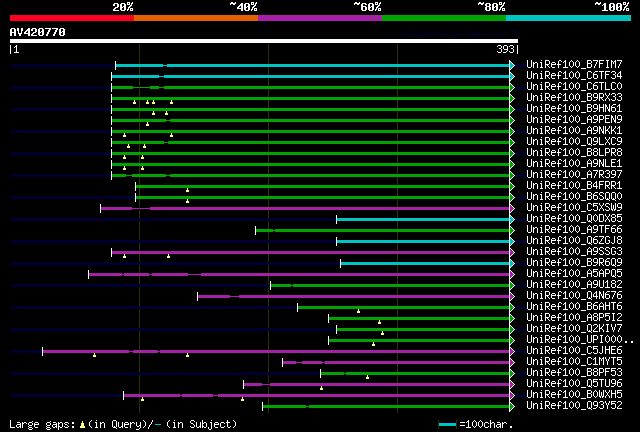Click the UniRef100_B9R6Q9 cyan alignment bar
The height and width of the screenshot is (432, 640).
click(x=425, y=263)
